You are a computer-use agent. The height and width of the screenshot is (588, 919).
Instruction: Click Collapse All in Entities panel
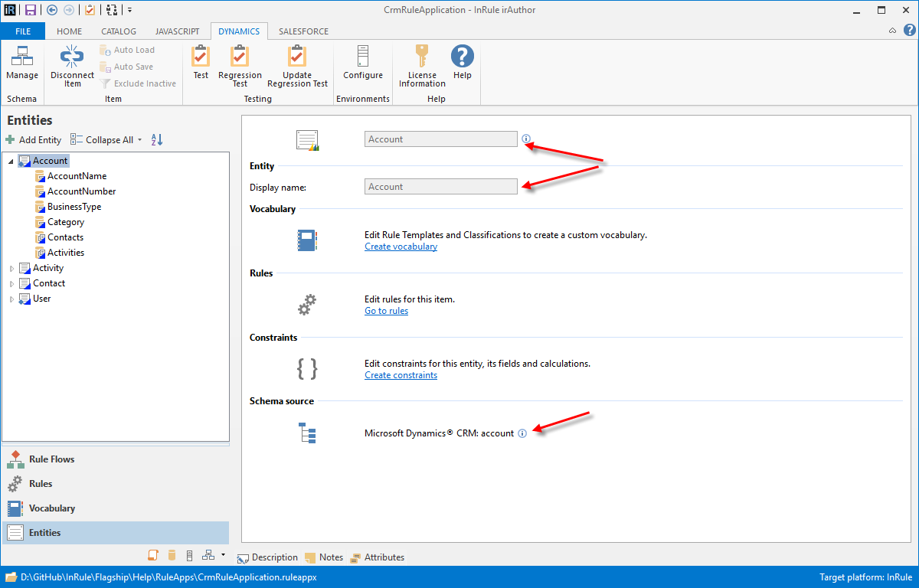102,140
